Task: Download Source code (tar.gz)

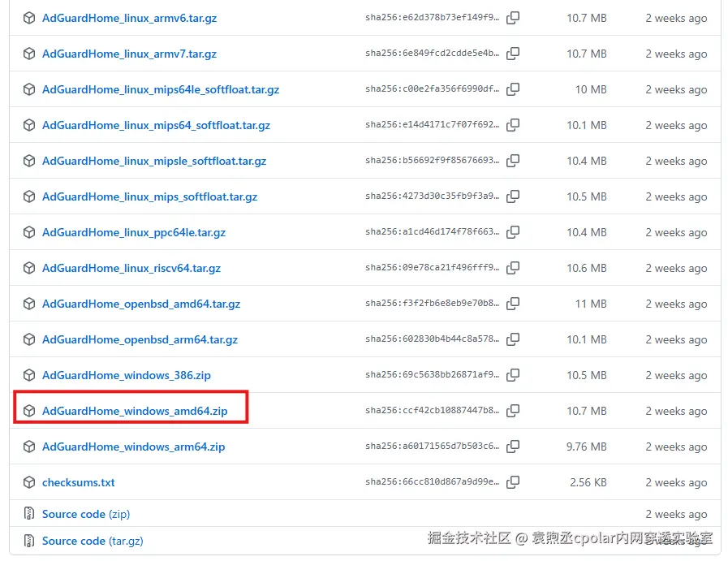Action: pyautogui.click(x=93, y=541)
